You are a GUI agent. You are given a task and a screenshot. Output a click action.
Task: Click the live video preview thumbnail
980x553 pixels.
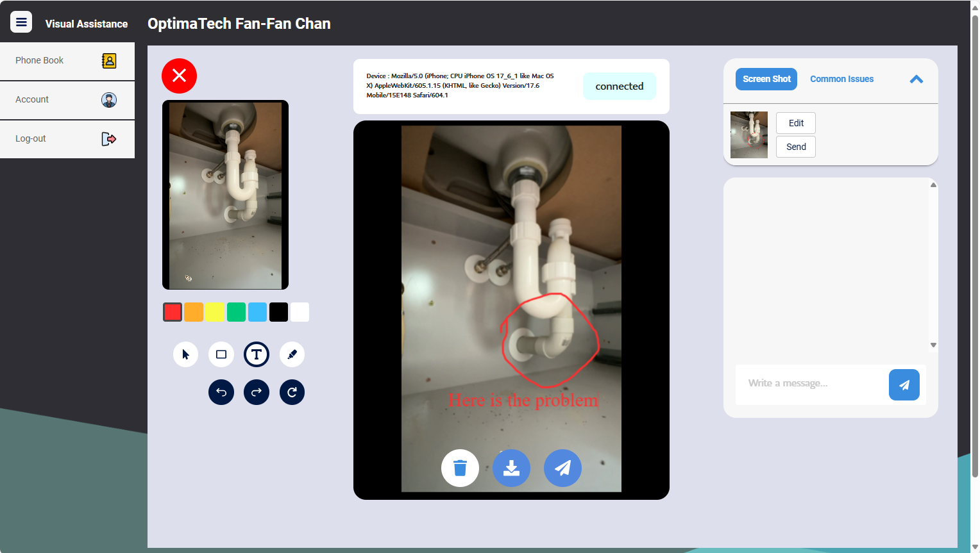(x=225, y=195)
